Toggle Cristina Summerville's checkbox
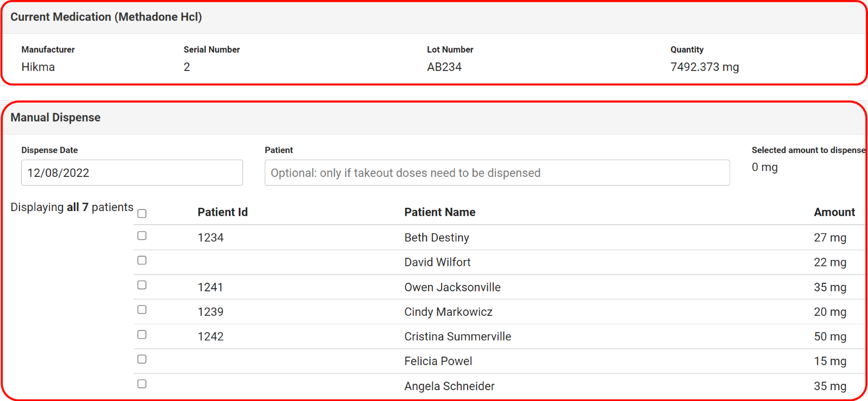 (142, 334)
